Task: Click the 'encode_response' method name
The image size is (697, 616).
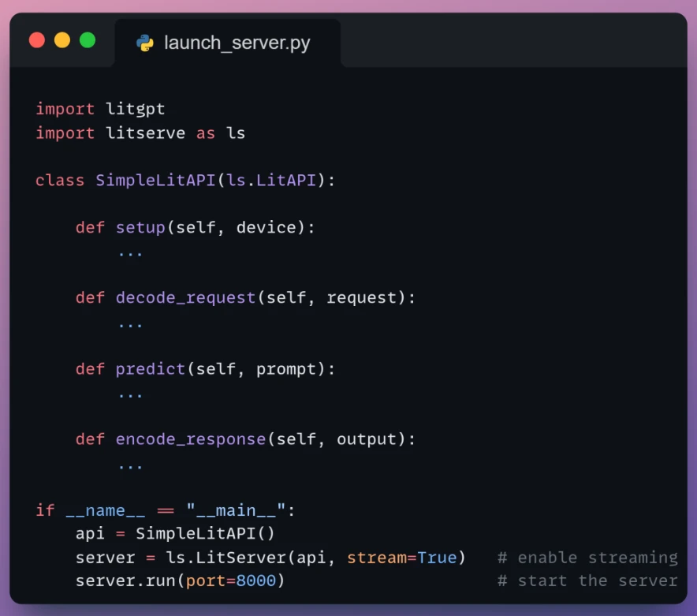Action: [191, 439]
